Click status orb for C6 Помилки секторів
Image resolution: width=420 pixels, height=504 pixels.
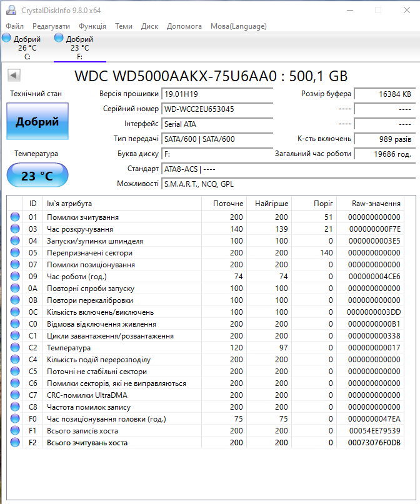pyautogui.click(x=15, y=383)
